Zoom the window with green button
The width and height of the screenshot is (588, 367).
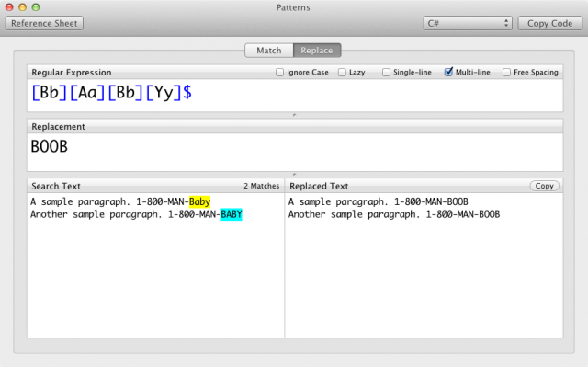point(36,7)
